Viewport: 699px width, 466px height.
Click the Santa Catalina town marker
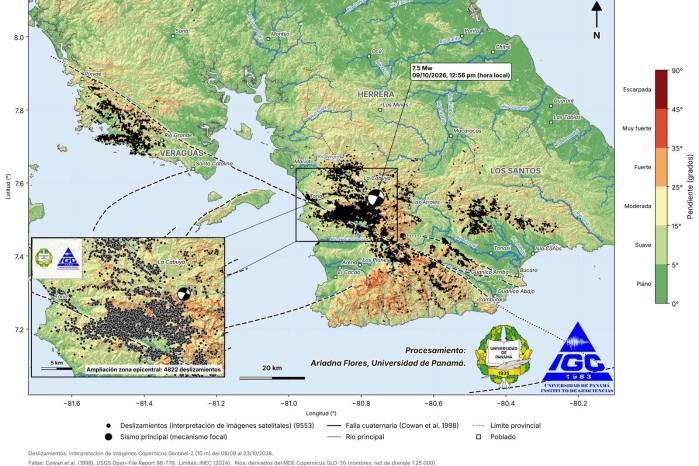click(x=193, y=169)
